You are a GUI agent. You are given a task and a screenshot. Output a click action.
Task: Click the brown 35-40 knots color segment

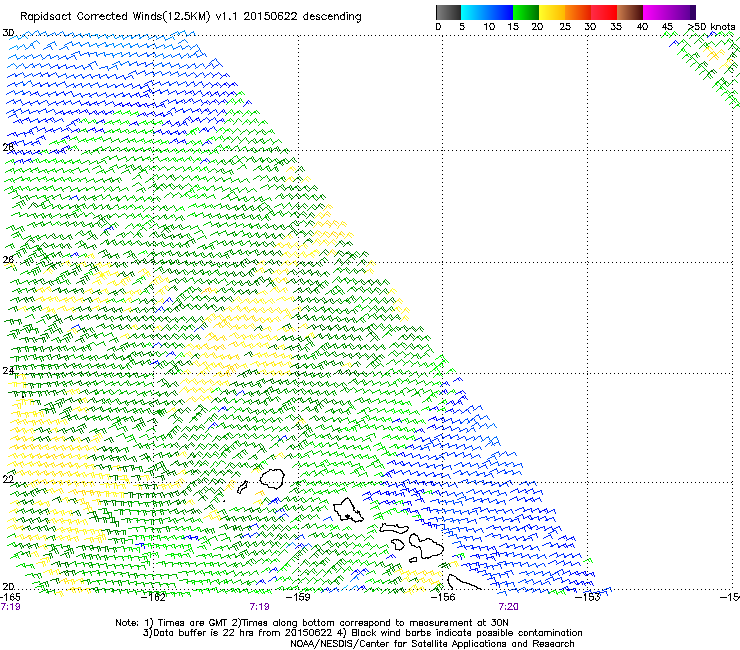point(630,12)
